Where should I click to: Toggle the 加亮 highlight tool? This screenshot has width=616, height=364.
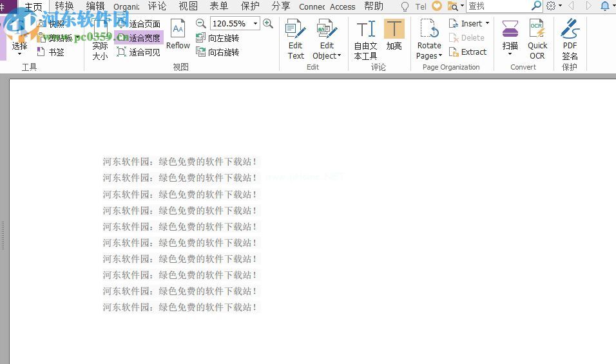tap(394, 35)
